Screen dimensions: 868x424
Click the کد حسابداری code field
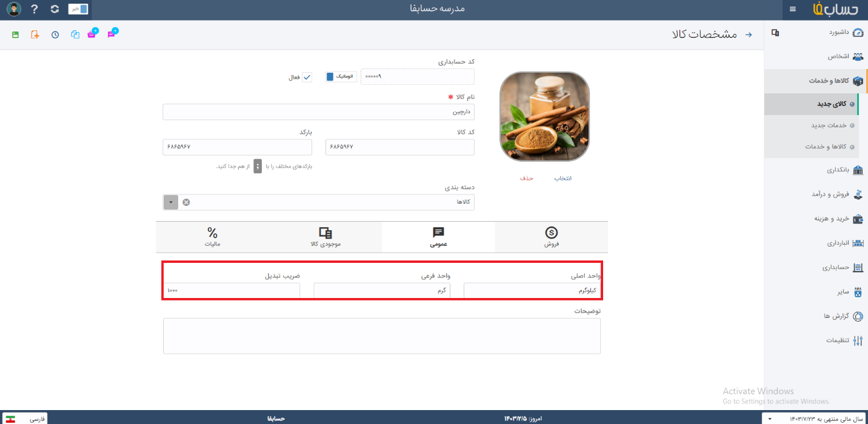[x=418, y=76]
